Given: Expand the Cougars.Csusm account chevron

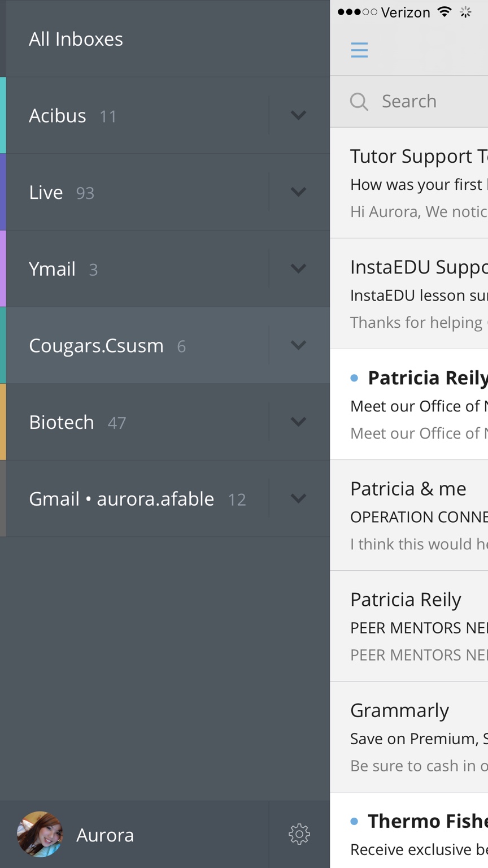Looking at the screenshot, I should (x=298, y=345).
